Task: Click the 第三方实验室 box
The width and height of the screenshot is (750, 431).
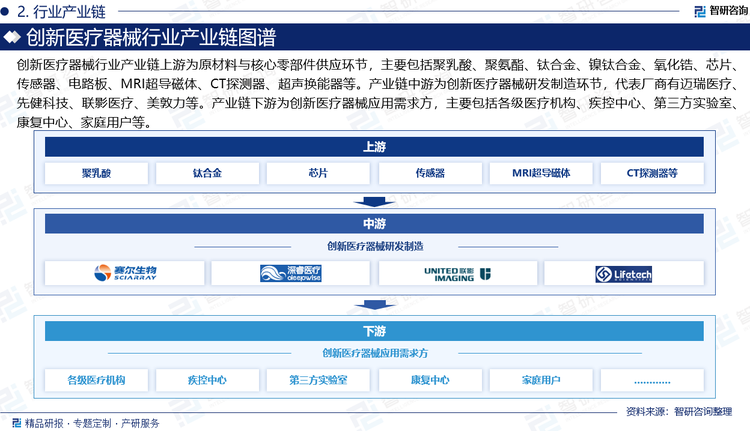Action: click(318, 380)
